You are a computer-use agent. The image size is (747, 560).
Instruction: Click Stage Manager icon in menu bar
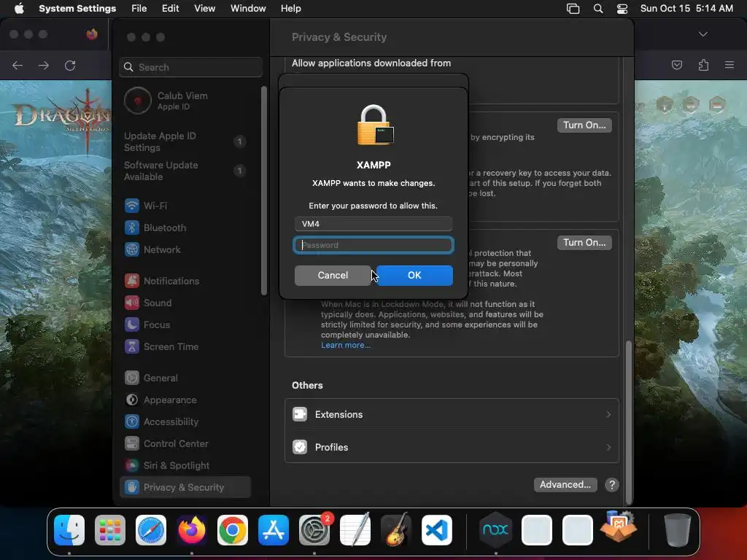click(x=573, y=9)
